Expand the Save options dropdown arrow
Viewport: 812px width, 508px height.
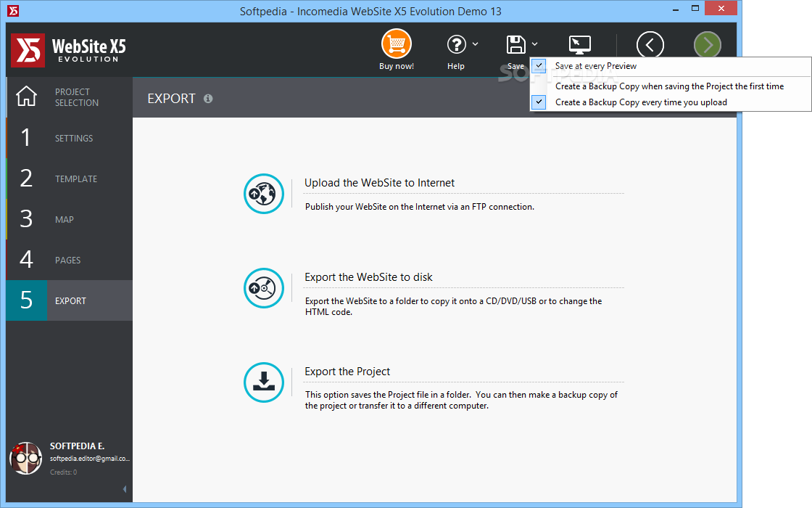click(535, 44)
